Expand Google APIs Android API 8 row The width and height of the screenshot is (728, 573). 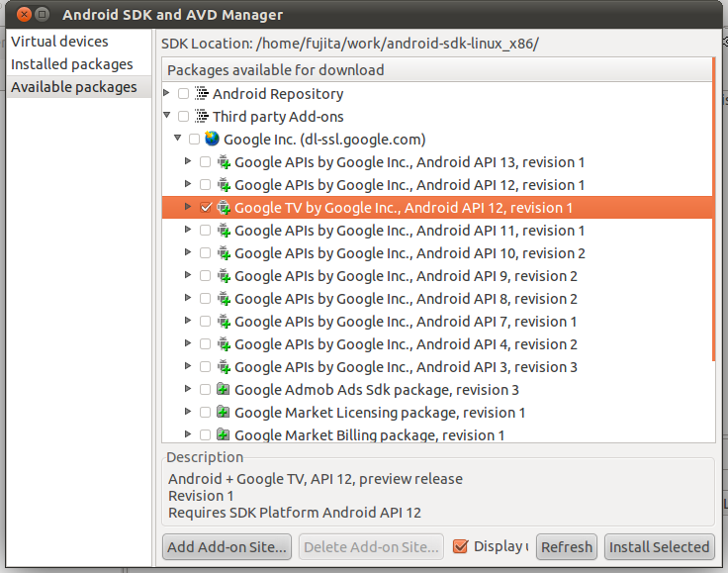coord(188,298)
